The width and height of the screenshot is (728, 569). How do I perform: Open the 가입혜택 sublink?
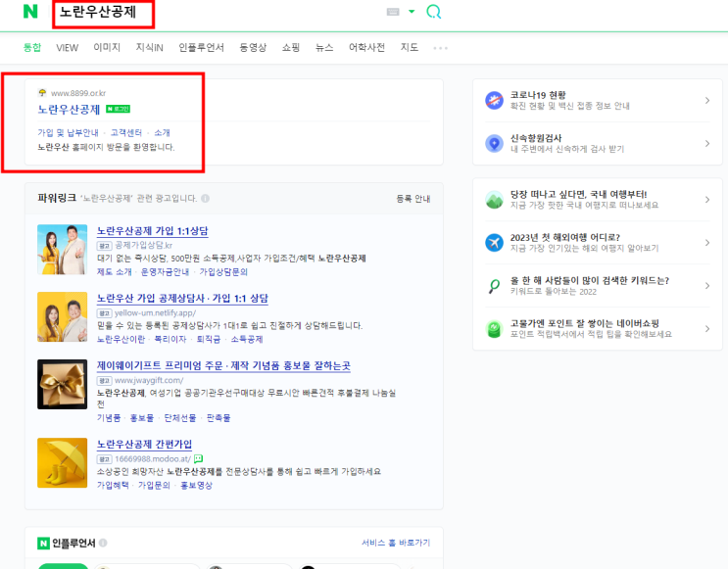113,486
